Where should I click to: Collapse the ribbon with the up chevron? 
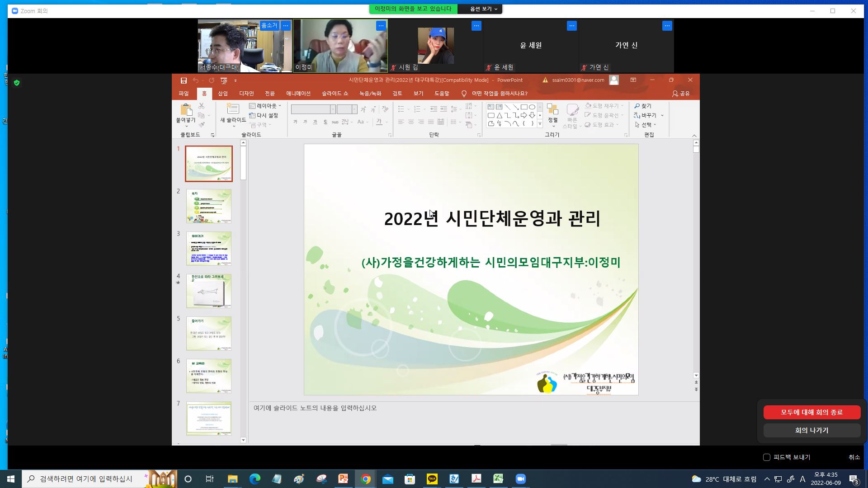point(694,136)
